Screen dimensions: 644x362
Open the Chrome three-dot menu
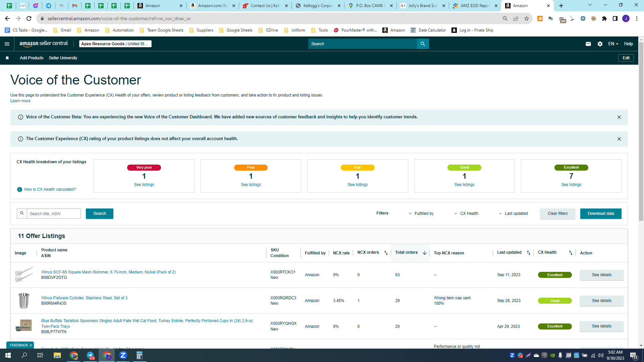(637, 19)
